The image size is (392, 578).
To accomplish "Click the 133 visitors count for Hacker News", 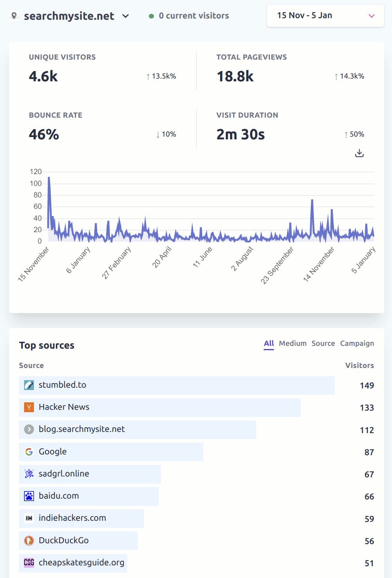I will (x=367, y=408).
